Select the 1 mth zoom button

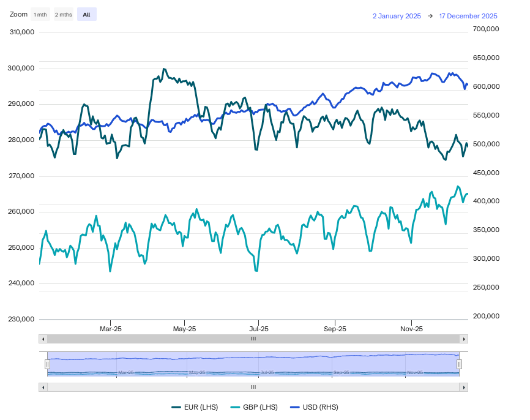pos(40,15)
